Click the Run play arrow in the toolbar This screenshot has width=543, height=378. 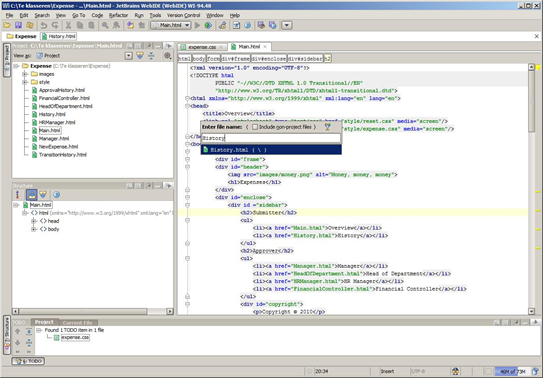(x=197, y=25)
